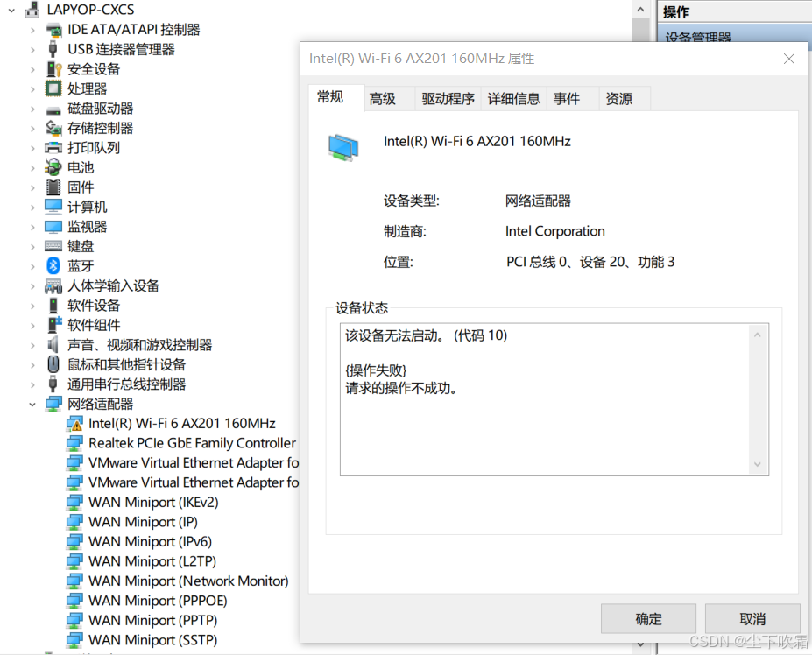Click the 取消 button
This screenshot has width=812, height=655.
tap(752, 618)
